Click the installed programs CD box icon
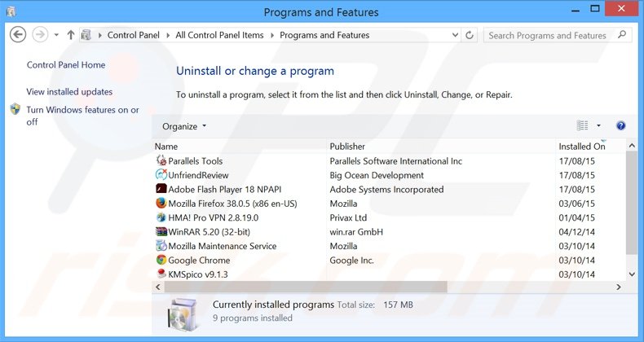The image size is (644, 342). tap(183, 314)
